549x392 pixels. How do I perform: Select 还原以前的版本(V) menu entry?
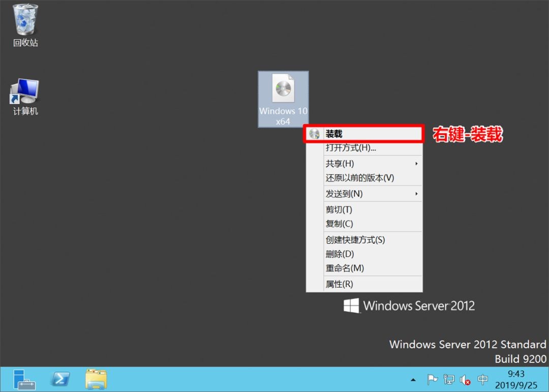click(x=364, y=178)
